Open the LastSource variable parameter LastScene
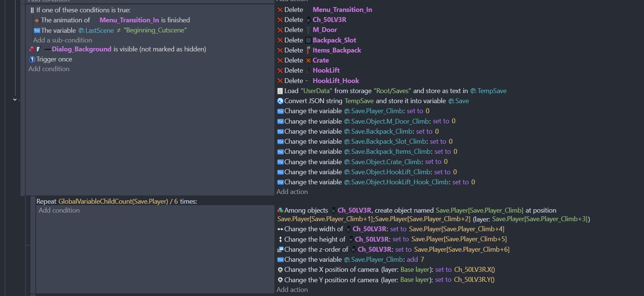 (x=99, y=31)
